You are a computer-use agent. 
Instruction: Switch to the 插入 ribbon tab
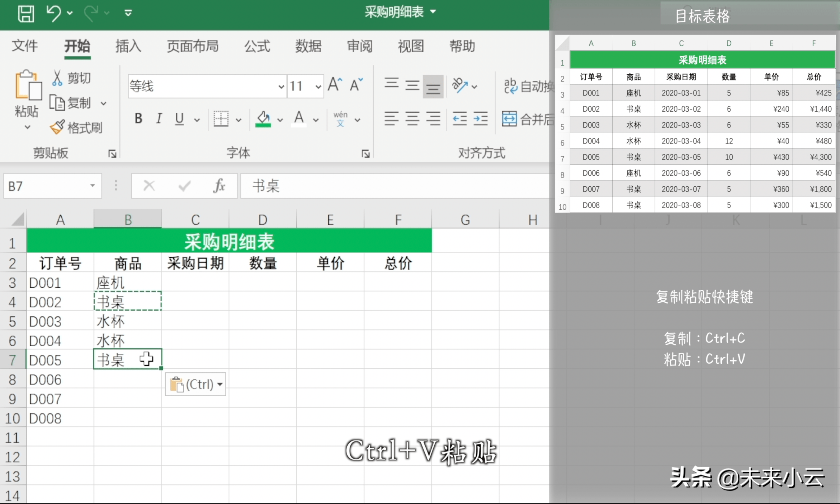128,46
